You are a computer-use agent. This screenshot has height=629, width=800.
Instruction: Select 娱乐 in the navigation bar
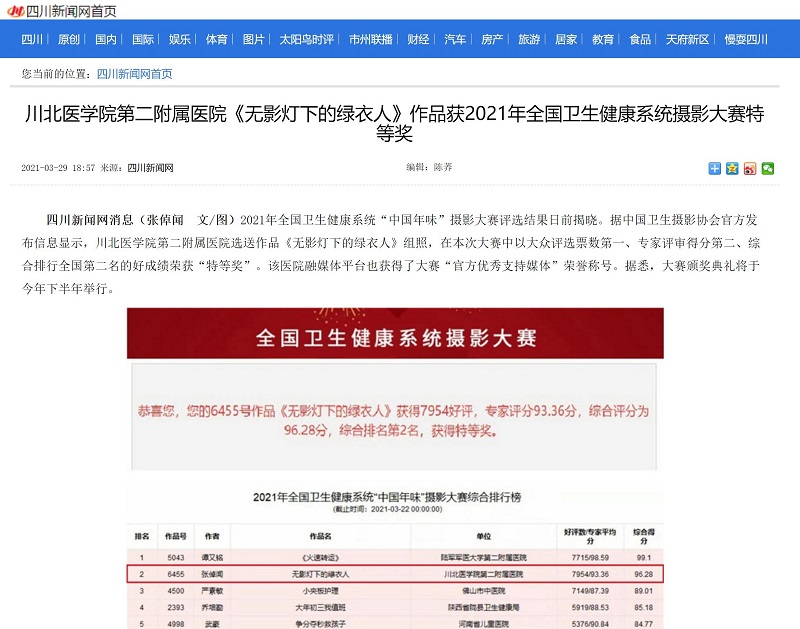[x=180, y=40]
